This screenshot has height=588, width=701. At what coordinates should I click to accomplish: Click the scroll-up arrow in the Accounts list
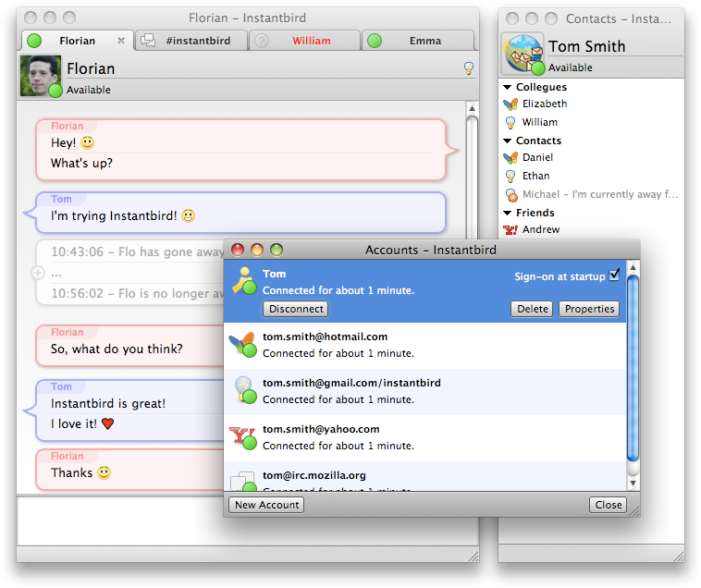633,267
